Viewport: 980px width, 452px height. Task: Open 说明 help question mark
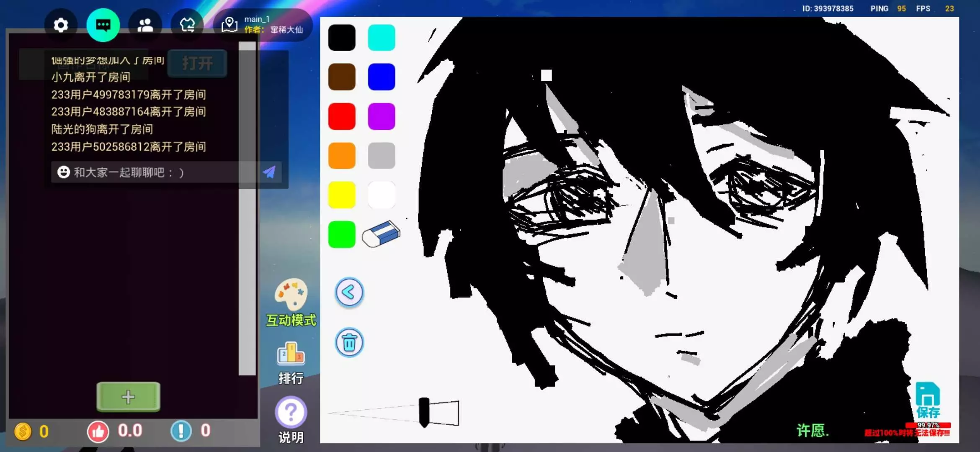click(x=291, y=413)
